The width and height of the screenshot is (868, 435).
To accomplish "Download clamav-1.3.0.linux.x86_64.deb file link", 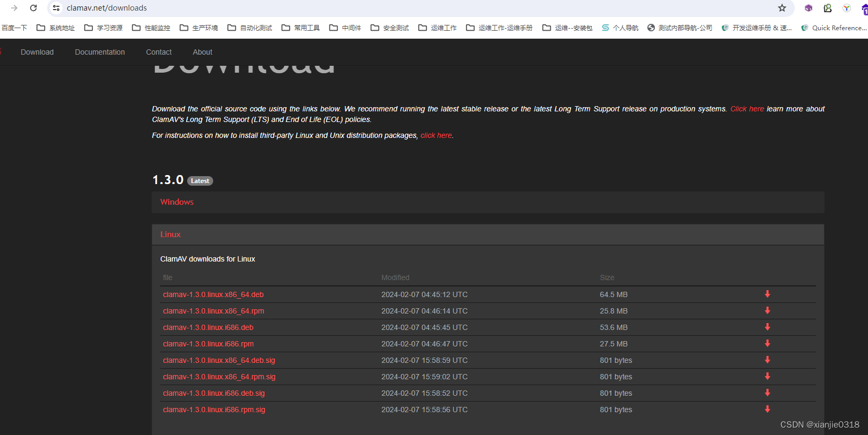I will point(213,294).
